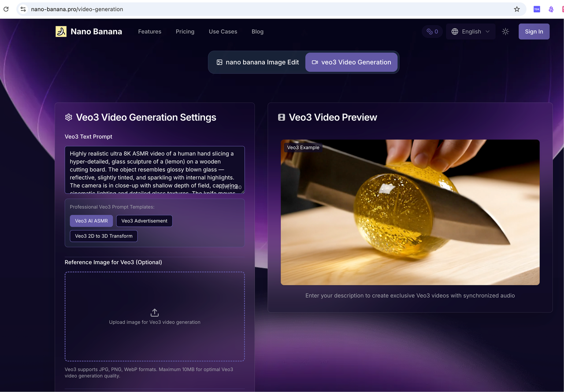The width and height of the screenshot is (564, 392).
Task: Click the upload image drop zone
Action: [155, 317]
